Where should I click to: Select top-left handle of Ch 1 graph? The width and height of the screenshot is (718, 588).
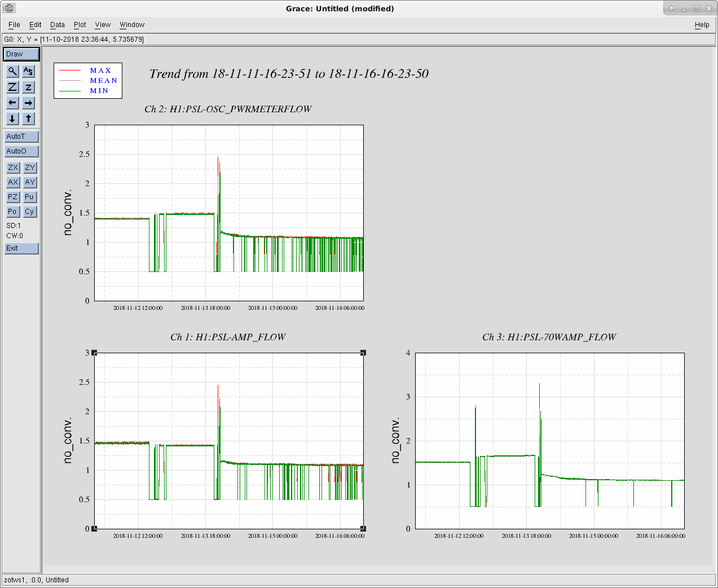click(94, 353)
